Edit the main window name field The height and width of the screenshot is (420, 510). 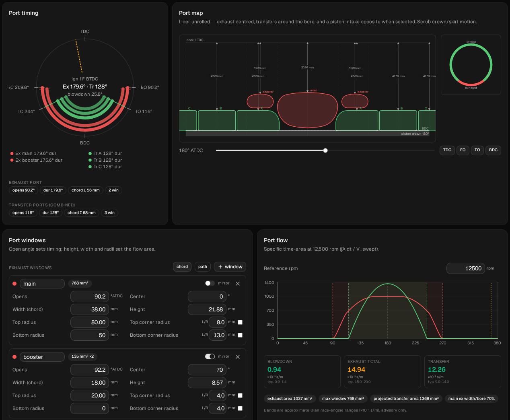(x=42, y=284)
